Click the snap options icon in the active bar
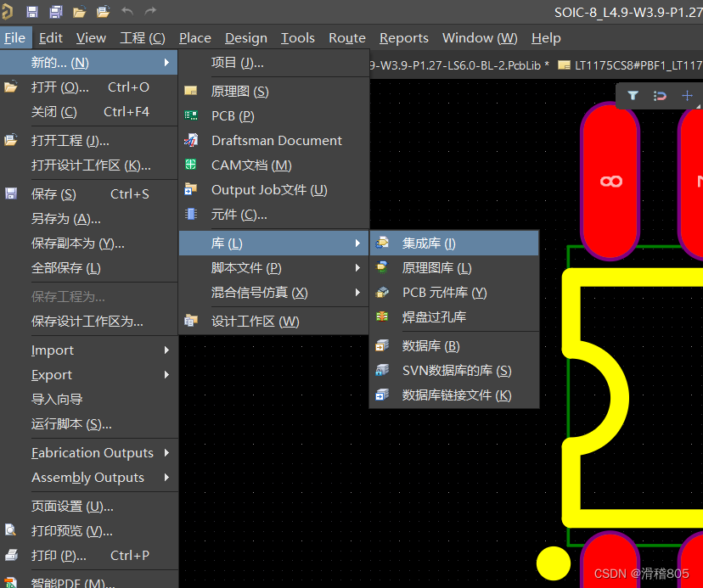This screenshot has width=703, height=588. (660, 96)
